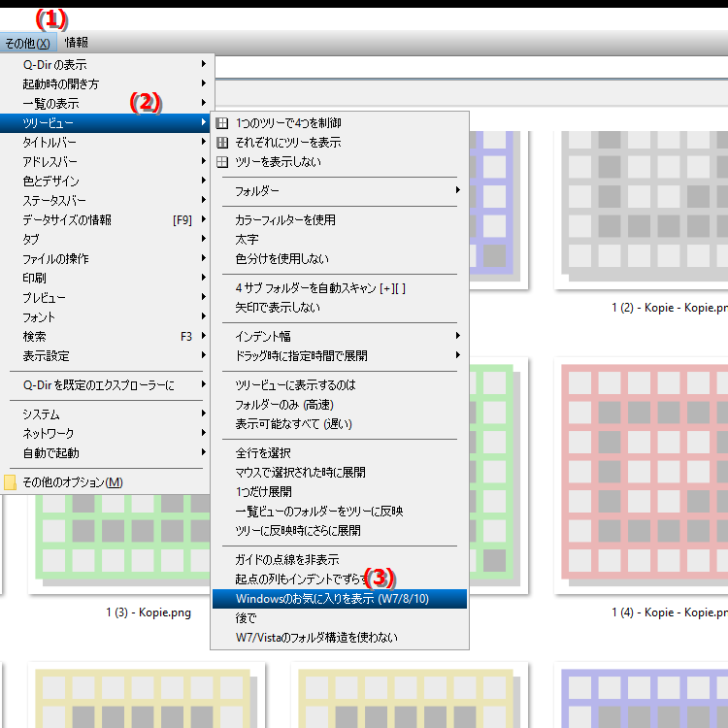Toggle カラーフィルターを使用
Screen dimensions: 728x728
coord(340,220)
